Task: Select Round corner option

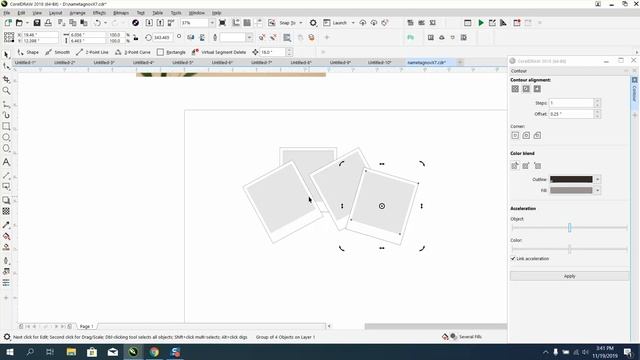Action: point(526,135)
